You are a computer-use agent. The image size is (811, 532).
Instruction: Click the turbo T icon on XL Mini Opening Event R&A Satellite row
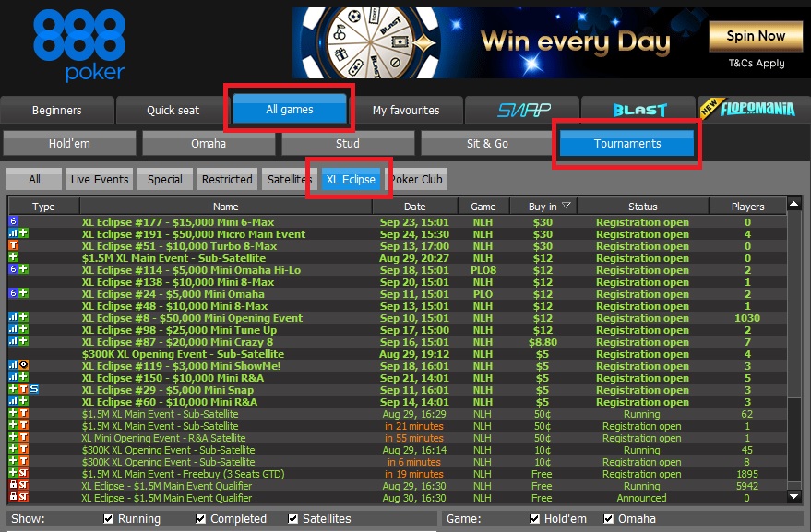[x=23, y=437]
